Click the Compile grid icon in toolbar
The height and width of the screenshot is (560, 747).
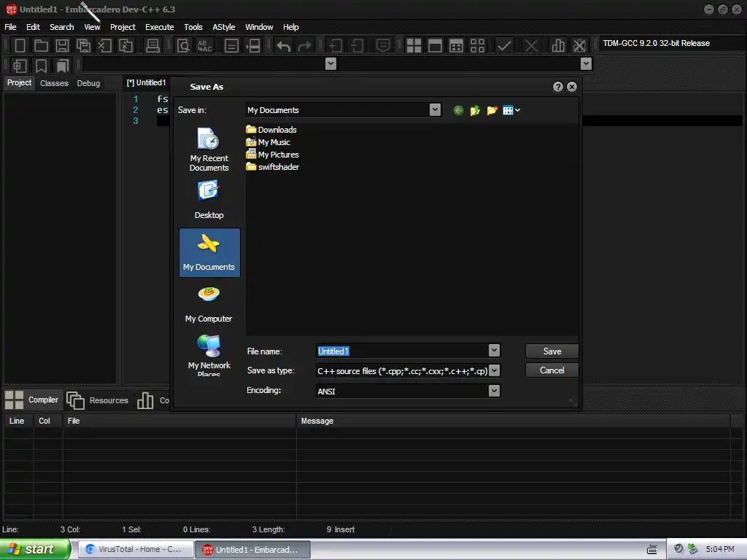[x=414, y=46]
